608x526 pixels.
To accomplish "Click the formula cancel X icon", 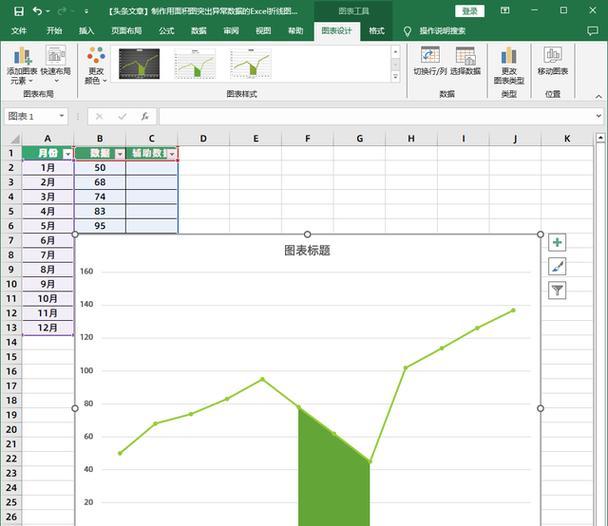I will tap(99, 116).
